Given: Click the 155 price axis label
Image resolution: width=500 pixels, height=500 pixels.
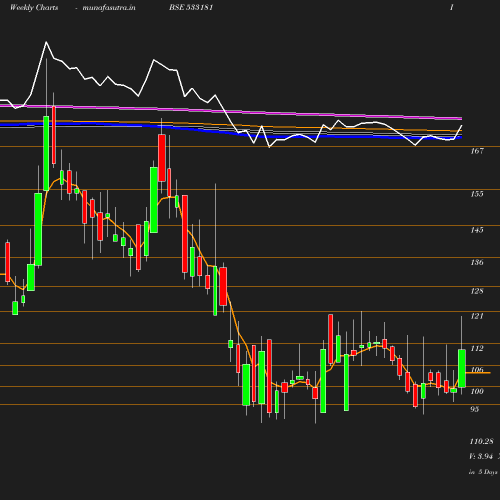Looking at the screenshot, I should click(477, 194).
